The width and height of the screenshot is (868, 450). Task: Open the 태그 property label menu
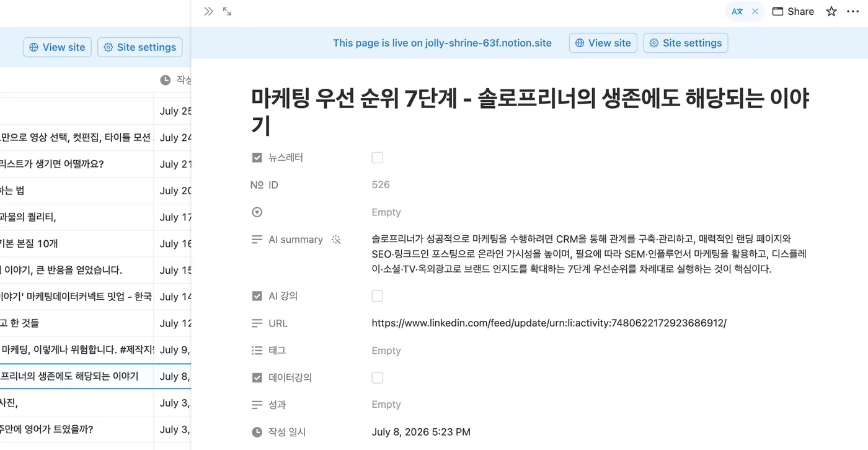(x=277, y=351)
